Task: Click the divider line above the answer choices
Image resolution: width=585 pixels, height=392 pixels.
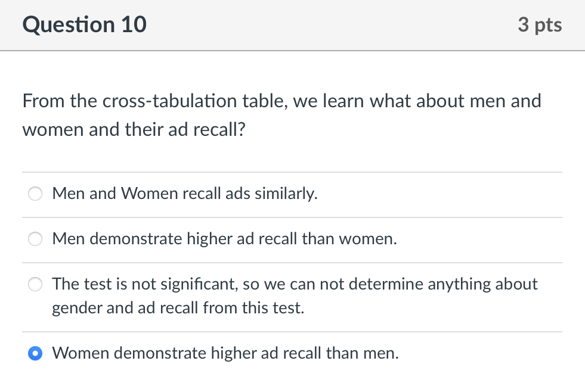Action: [292, 171]
